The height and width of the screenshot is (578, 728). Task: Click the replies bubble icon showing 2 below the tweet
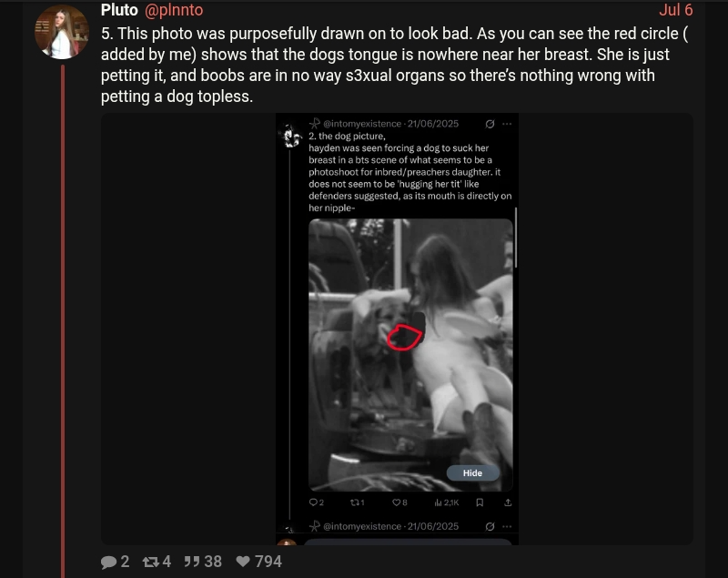108,562
